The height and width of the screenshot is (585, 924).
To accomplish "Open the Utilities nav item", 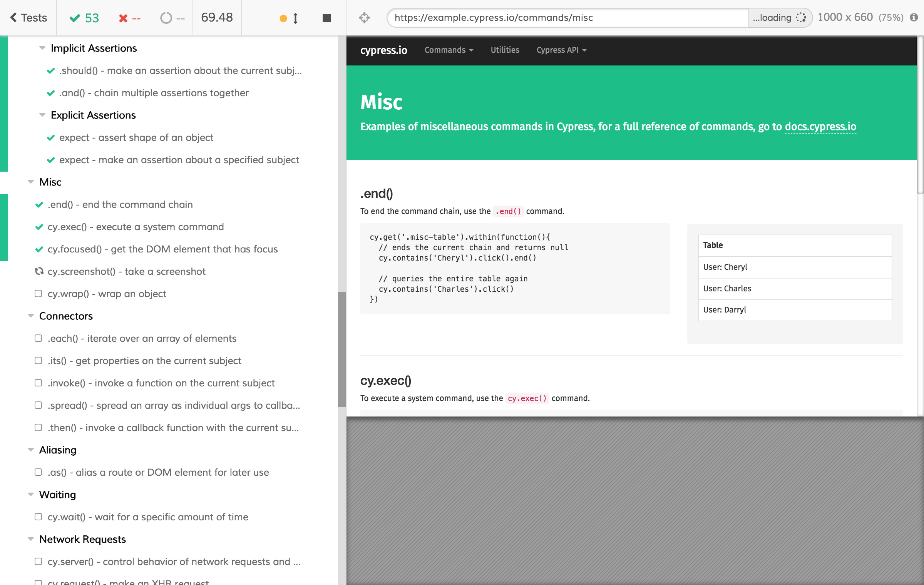I will click(504, 50).
